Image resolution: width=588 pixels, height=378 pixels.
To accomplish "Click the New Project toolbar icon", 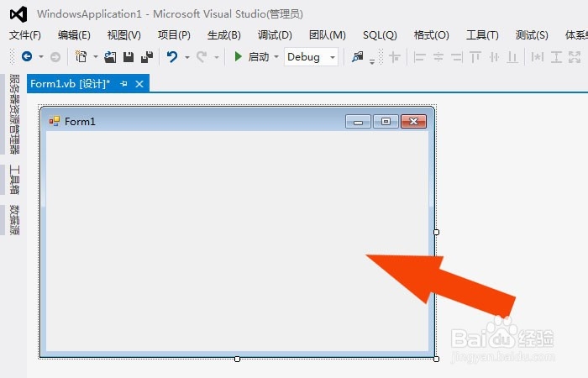I will coord(81,56).
